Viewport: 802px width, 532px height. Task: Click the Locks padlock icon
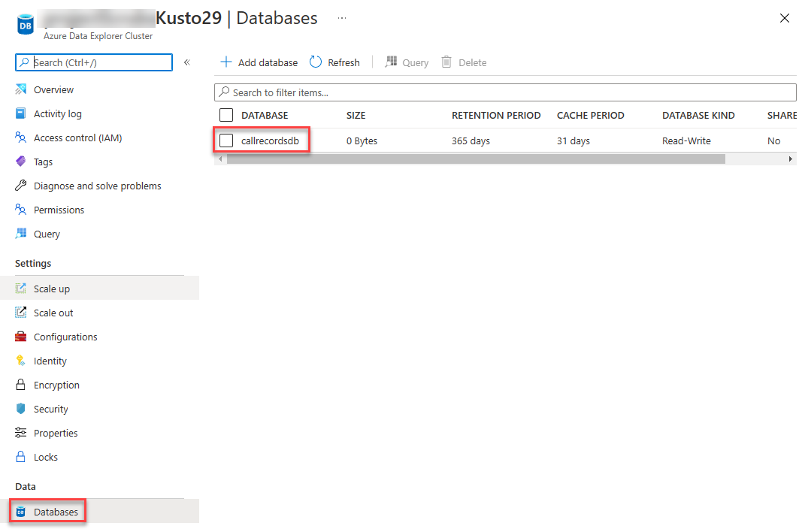(20, 457)
